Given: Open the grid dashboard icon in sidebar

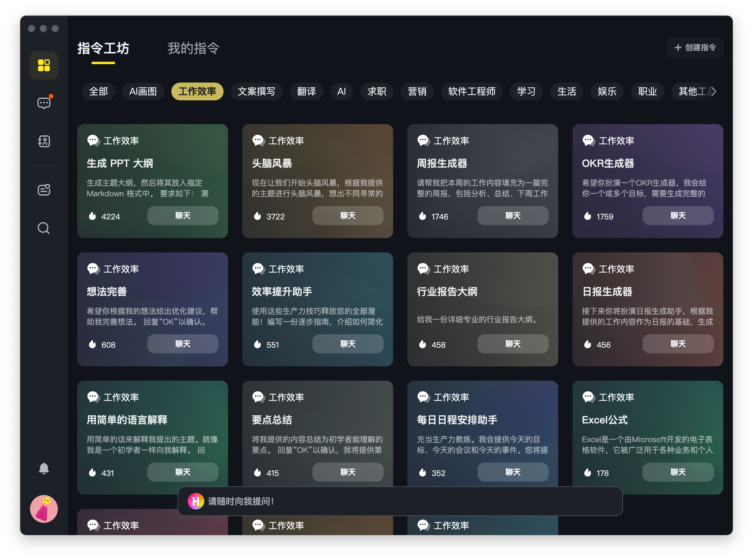Looking at the screenshot, I should coord(44,65).
